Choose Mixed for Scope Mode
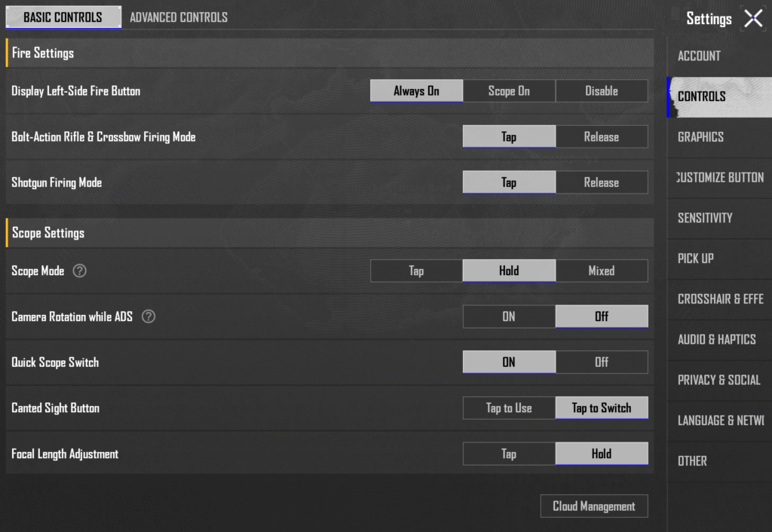This screenshot has width=772, height=532. tap(602, 271)
